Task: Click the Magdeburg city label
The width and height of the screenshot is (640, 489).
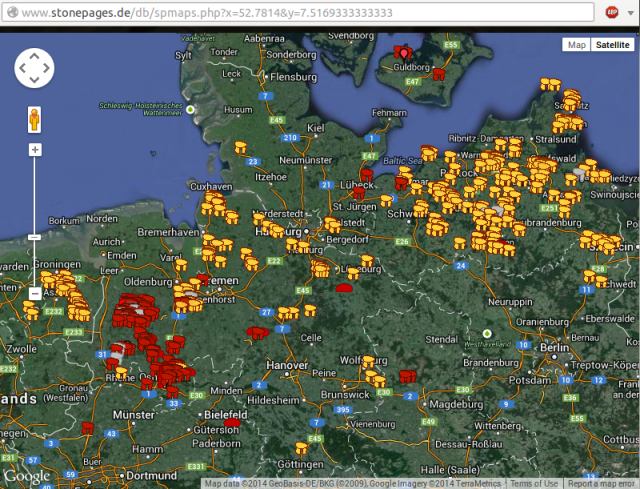Action: pos(456,405)
